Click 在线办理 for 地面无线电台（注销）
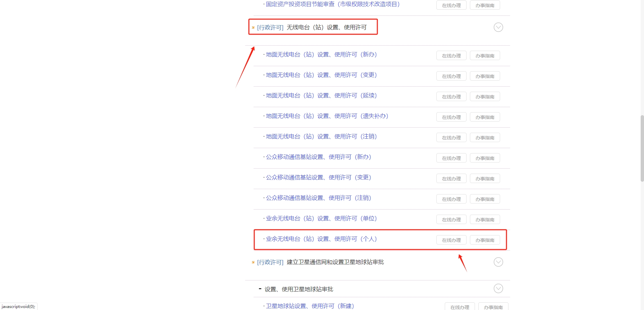The width and height of the screenshot is (644, 310). click(451, 138)
